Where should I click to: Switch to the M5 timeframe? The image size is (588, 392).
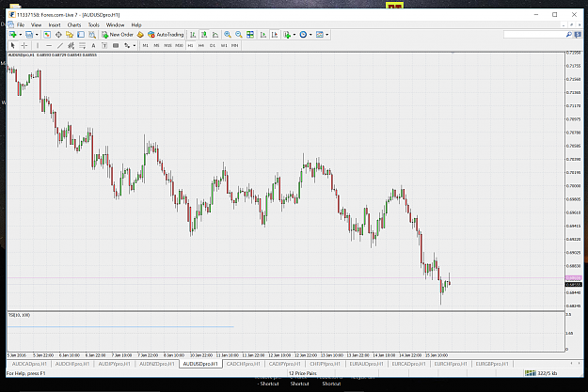156,46
